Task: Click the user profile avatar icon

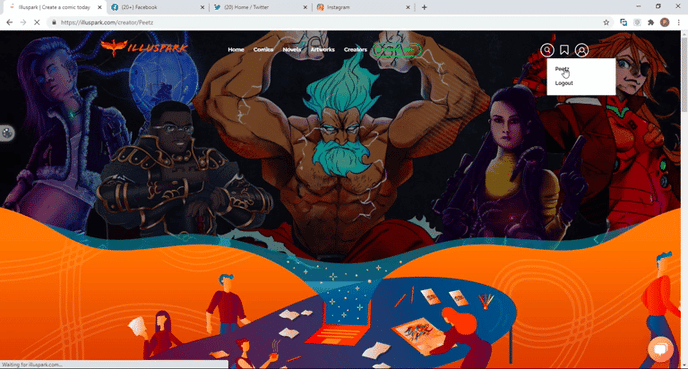Action: click(x=582, y=50)
